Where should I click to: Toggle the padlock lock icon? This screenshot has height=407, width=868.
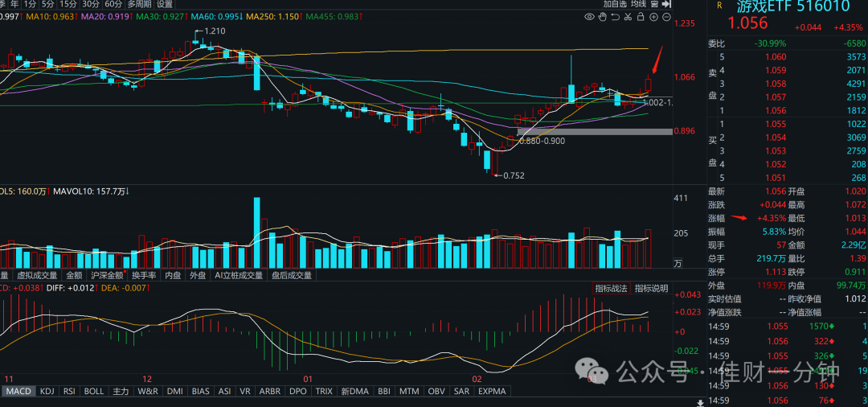click(x=641, y=17)
